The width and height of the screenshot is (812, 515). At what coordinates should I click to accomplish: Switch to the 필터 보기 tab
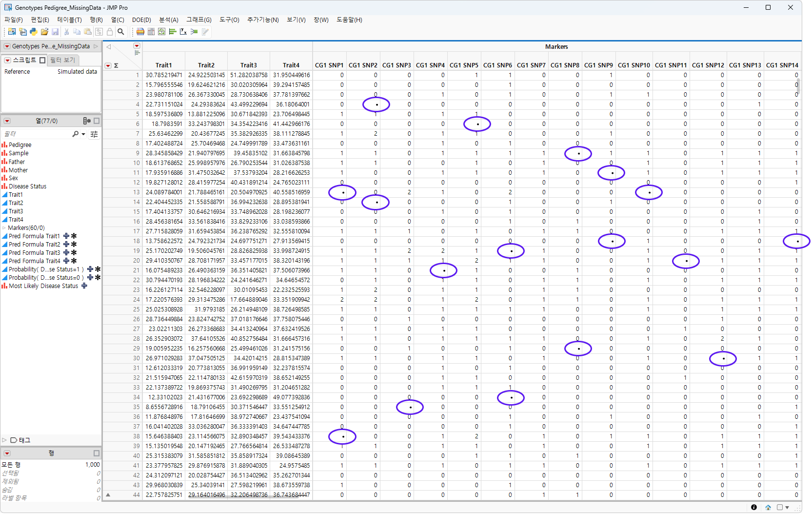pyautogui.click(x=63, y=60)
